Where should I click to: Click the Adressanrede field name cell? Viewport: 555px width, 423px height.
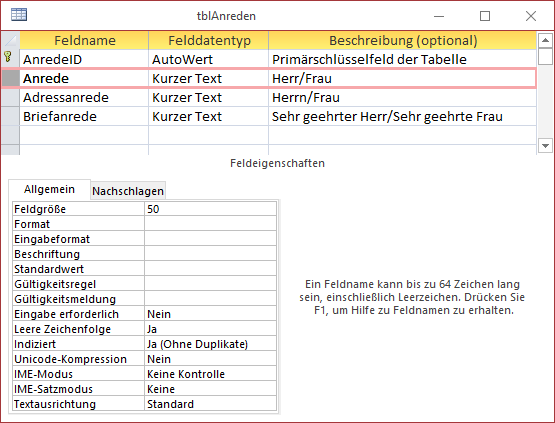84,97
